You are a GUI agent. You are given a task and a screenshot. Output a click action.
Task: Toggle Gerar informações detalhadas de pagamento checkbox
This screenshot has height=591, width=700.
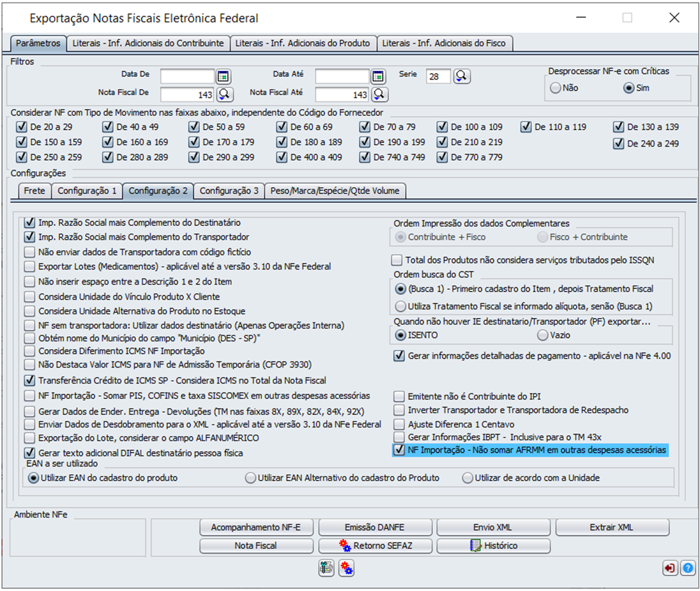(399, 355)
